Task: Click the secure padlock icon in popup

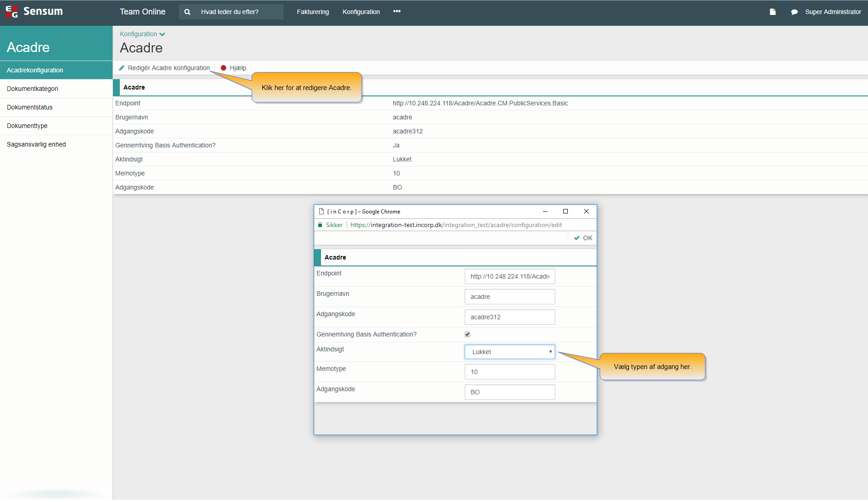Action: 320,225
